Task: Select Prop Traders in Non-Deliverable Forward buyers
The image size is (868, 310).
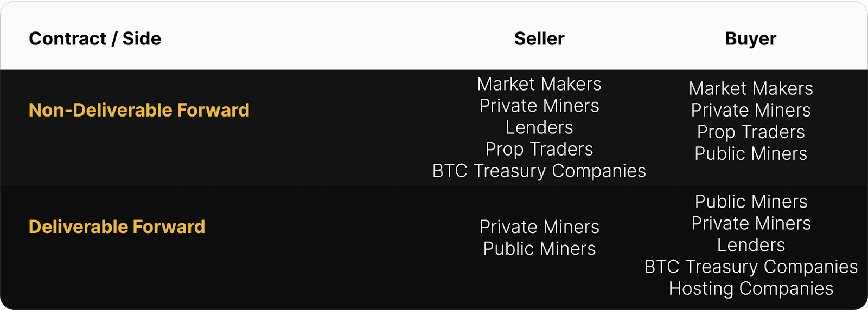Action: (751, 132)
